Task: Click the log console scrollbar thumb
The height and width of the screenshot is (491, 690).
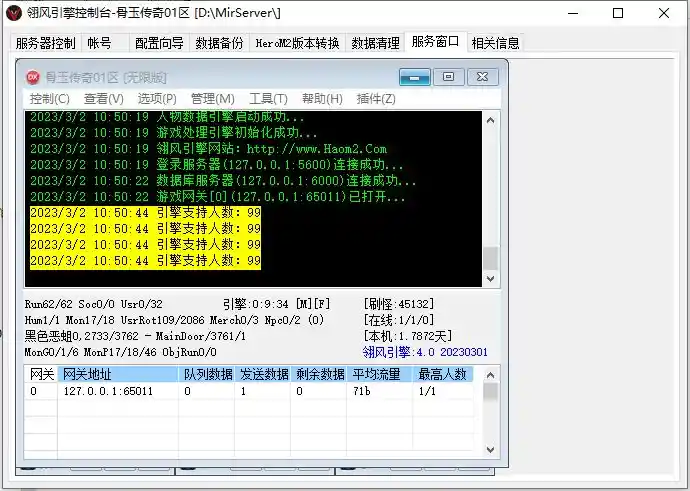Action: coord(491,258)
